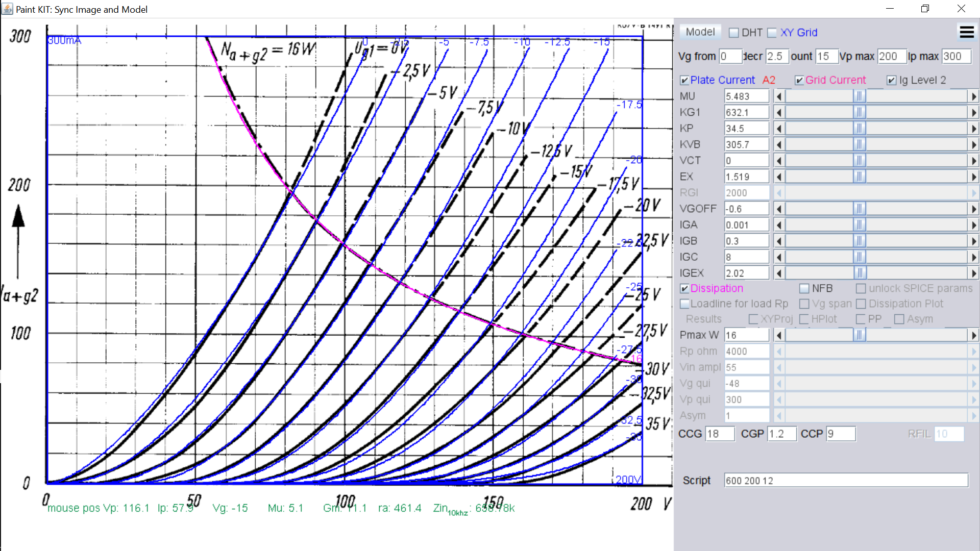Minimize the Paint KIT window
This screenshot has height=551, width=980.
890,9
